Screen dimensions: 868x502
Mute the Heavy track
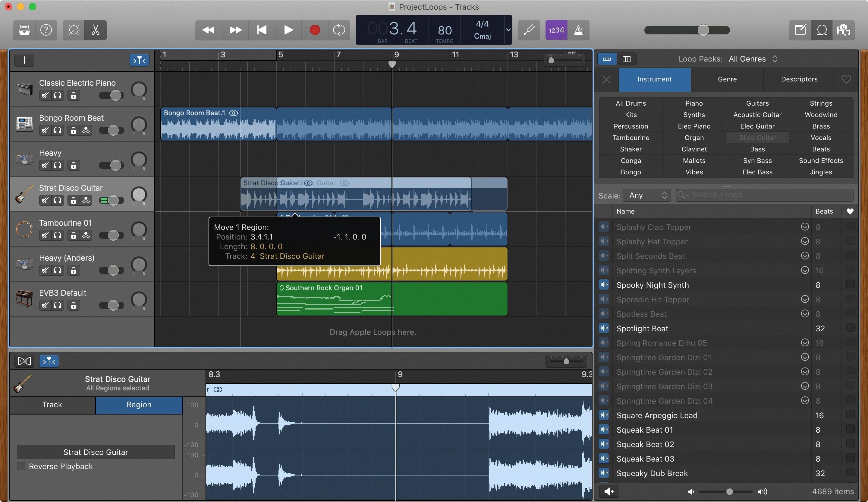45,165
